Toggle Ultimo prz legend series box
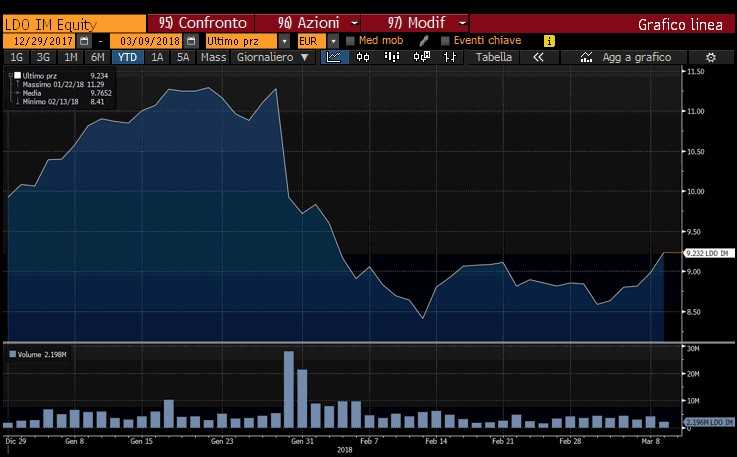Viewport: 737px width, 457px height. point(18,75)
